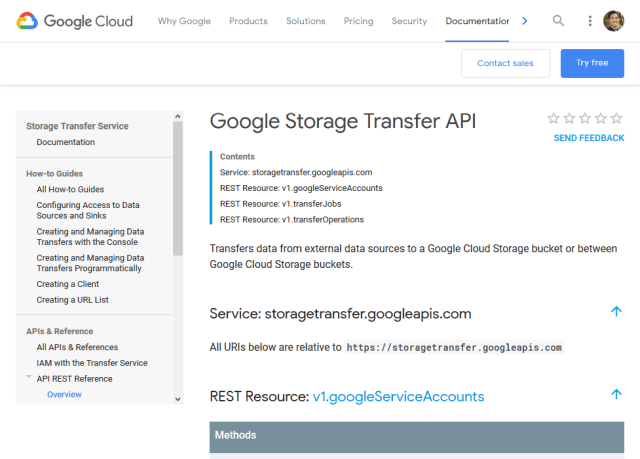Go to Service: storagetransfer.googleapis.com contents link

[296, 172]
